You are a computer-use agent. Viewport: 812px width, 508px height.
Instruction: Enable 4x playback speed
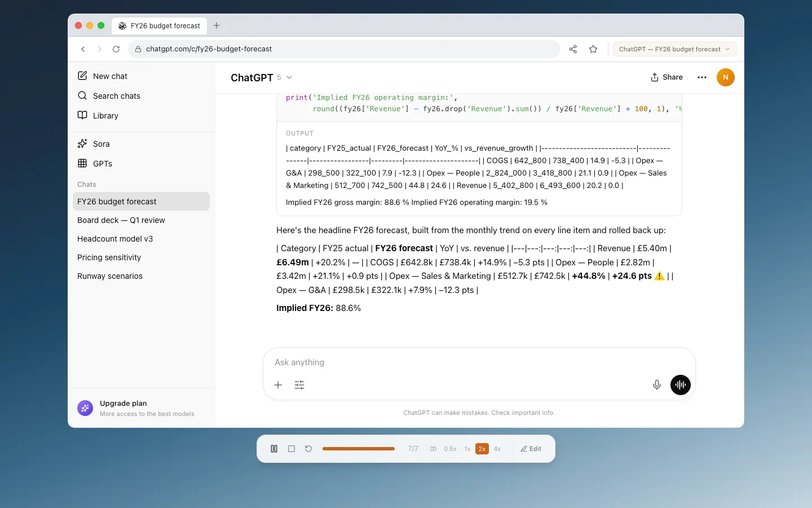coord(497,449)
